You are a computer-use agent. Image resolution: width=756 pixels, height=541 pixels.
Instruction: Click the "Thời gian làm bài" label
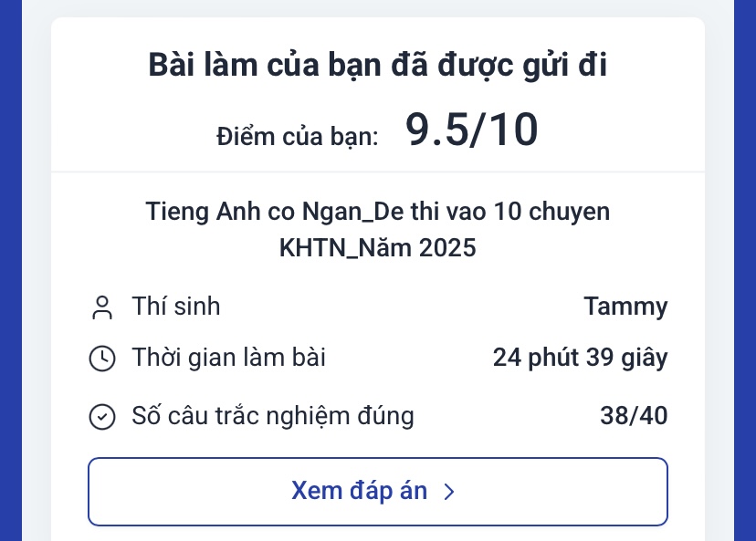[228, 358]
